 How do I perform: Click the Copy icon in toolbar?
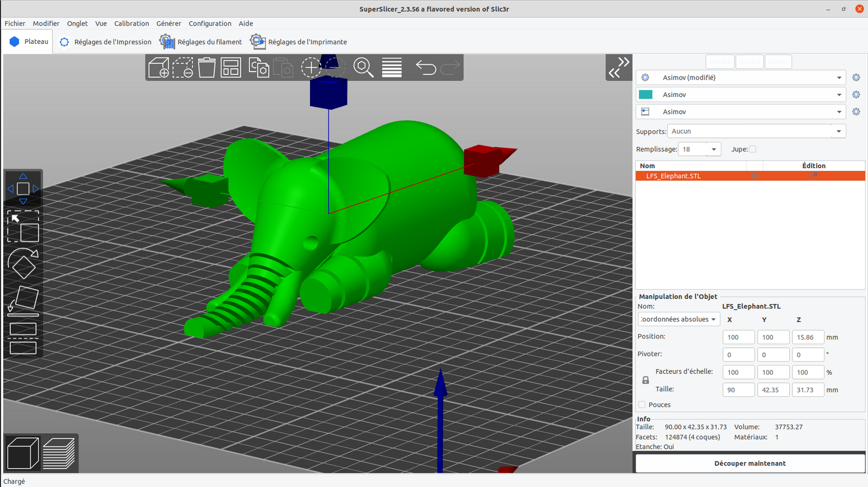point(258,68)
